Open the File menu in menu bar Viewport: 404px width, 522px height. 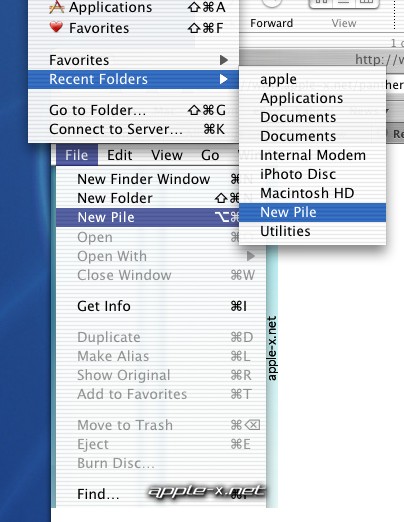click(x=77, y=155)
